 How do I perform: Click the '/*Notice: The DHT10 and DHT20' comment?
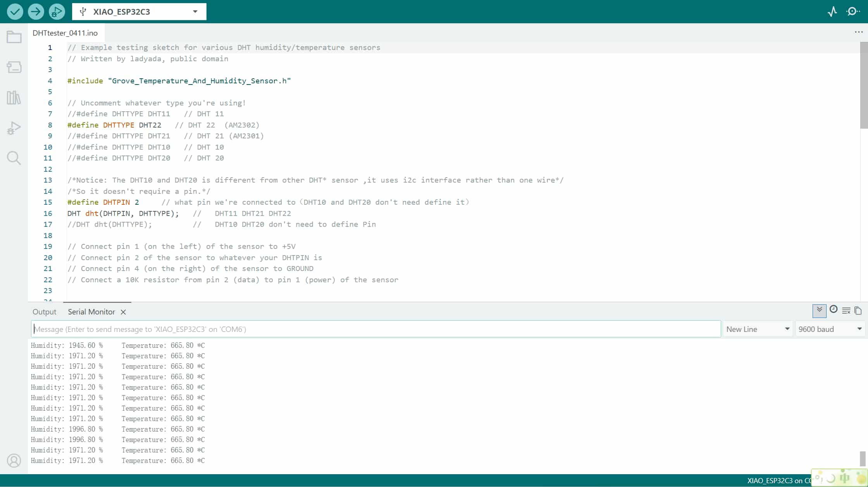[x=315, y=180]
